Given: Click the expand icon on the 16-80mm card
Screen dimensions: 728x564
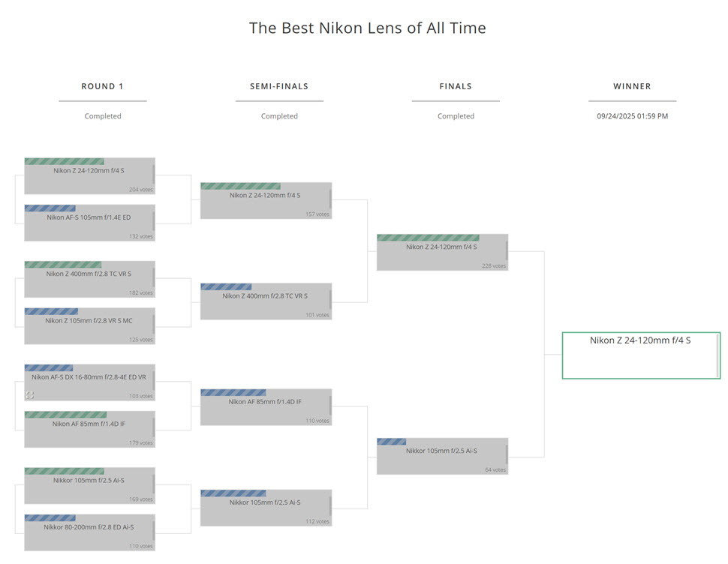Looking at the screenshot, I should pyautogui.click(x=30, y=394).
